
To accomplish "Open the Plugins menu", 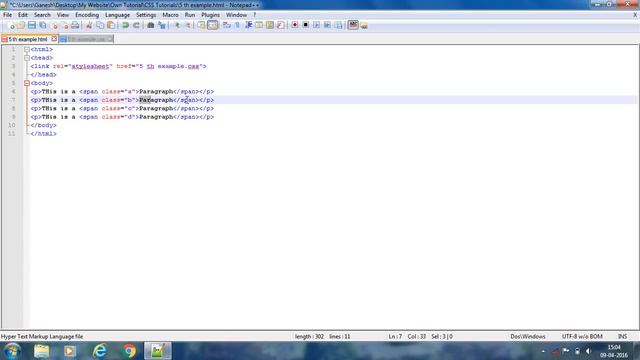I will pos(210,15).
